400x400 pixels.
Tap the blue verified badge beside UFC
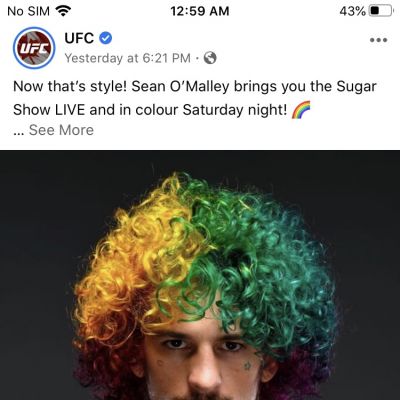coord(106,38)
